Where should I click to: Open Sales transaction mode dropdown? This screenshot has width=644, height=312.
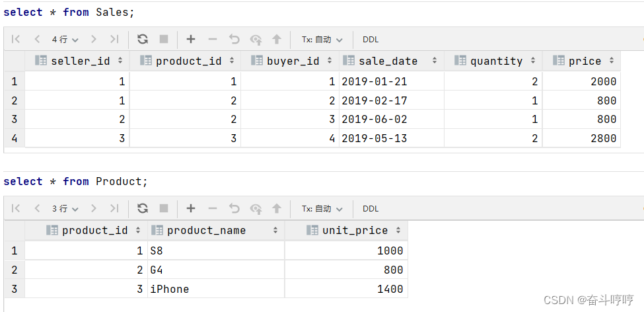pyautogui.click(x=322, y=39)
